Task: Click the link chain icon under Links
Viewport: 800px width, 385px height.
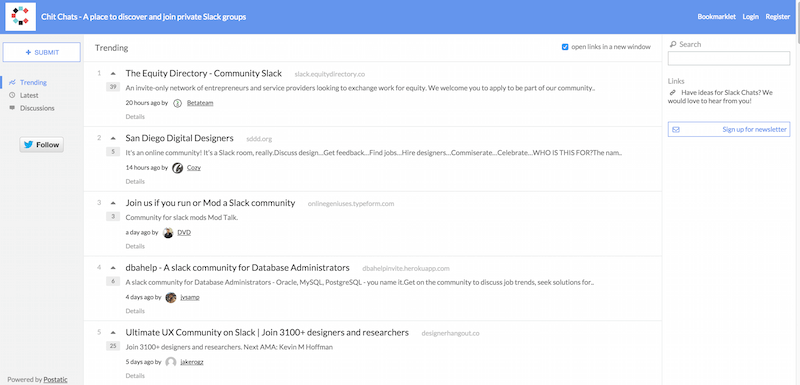Action: [673, 93]
